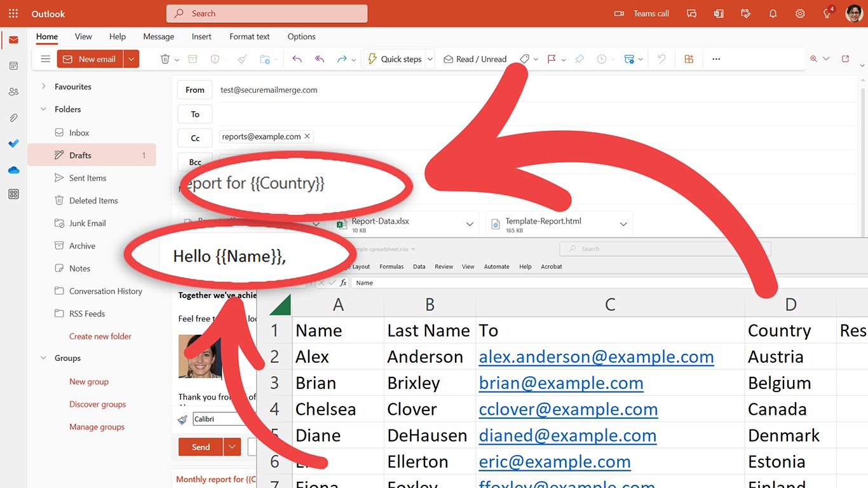
Task: Collapse the Groups section
Action: coord(44,358)
